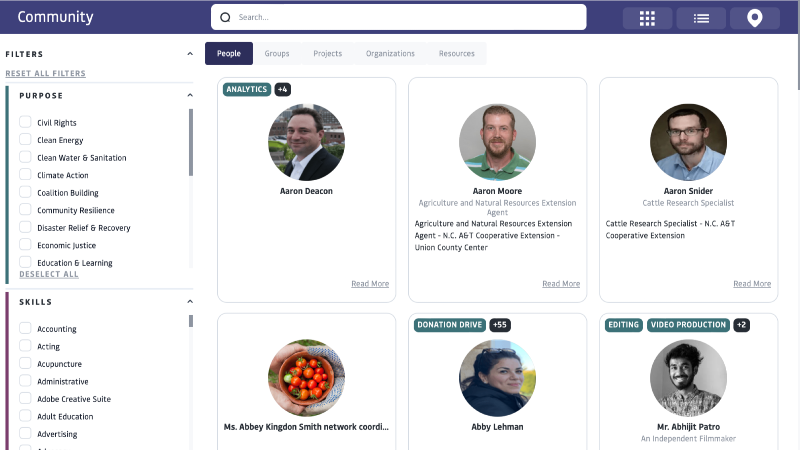
Task: Click the ANALYTICS tag on Aaron Deacon
Action: pyautogui.click(x=247, y=89)
